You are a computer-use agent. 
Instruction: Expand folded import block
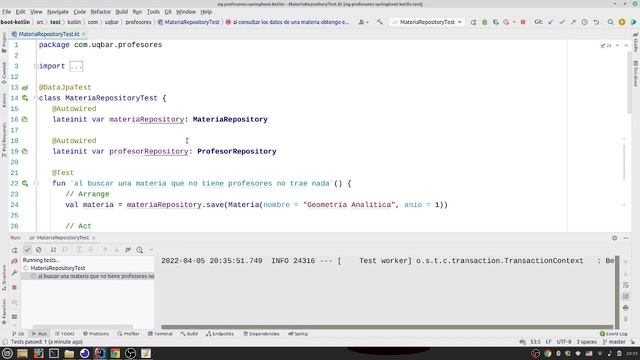[x=76, y=66]
